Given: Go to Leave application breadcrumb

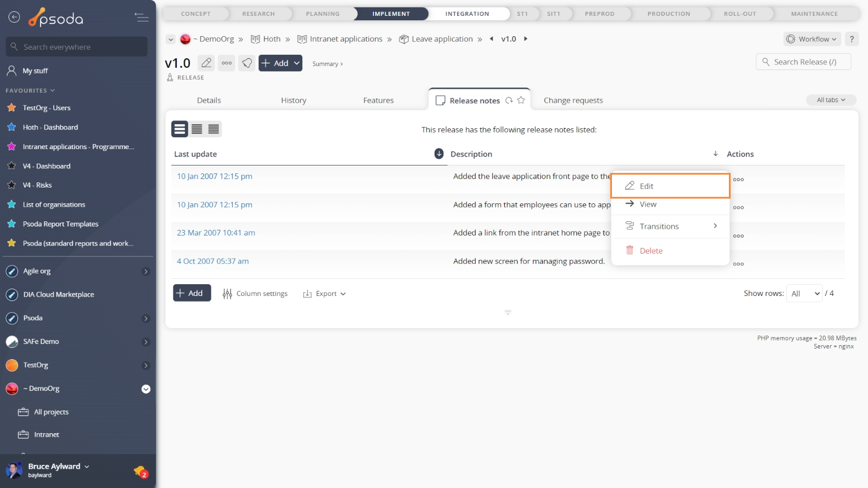Looking at the screenshot, I should tap(436, 39).
